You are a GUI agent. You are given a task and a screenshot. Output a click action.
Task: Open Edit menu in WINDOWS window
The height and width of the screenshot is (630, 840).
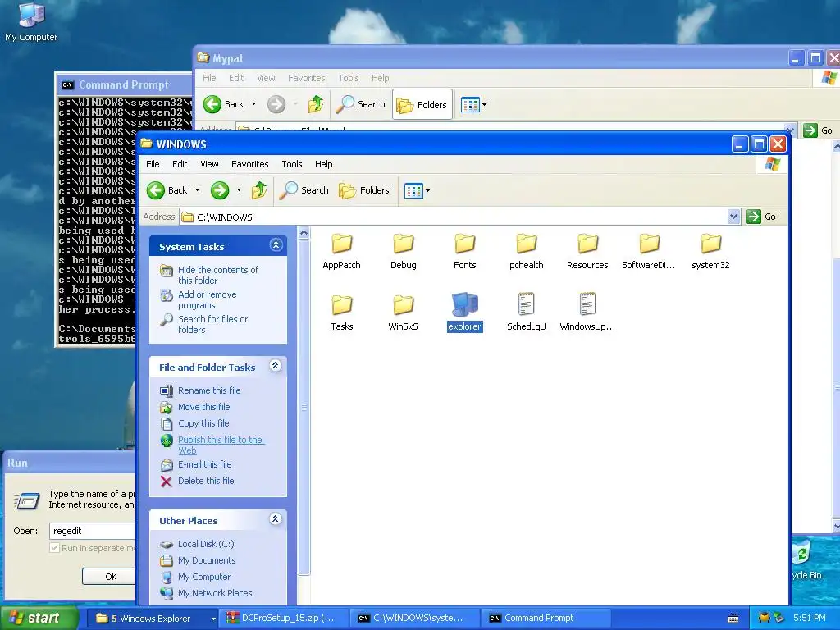click(180, 164)
